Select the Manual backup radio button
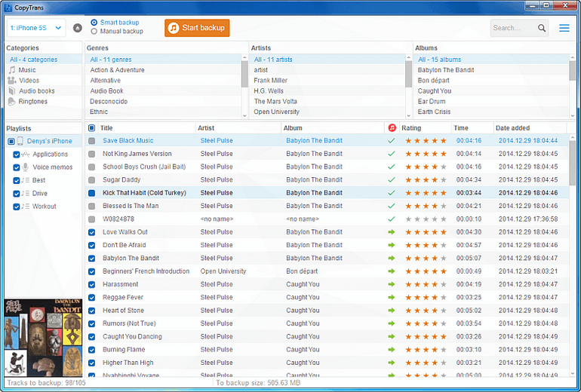Viewport: 581px width, 392px height. pos(94,32)
